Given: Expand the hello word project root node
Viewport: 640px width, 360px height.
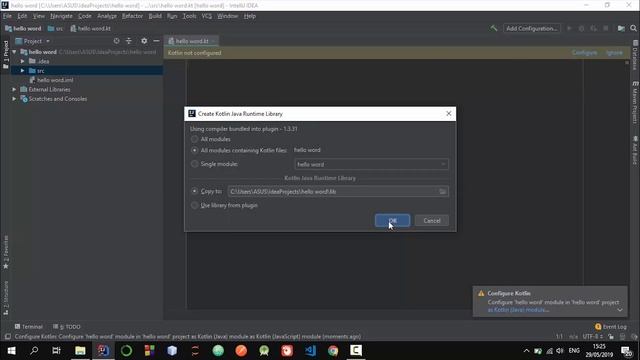Looking at the screenshot, I should click(x=14, y=52).
